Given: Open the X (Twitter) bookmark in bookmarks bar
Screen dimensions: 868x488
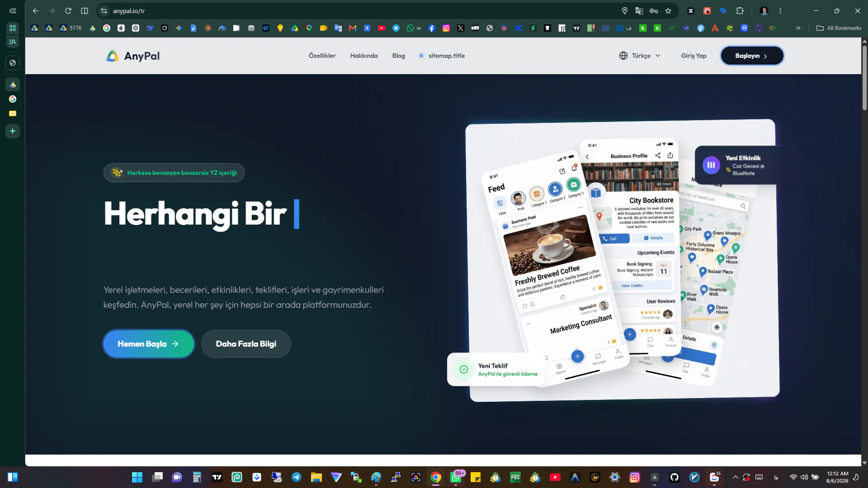Looking at the screenshot, I should [461, 28].
